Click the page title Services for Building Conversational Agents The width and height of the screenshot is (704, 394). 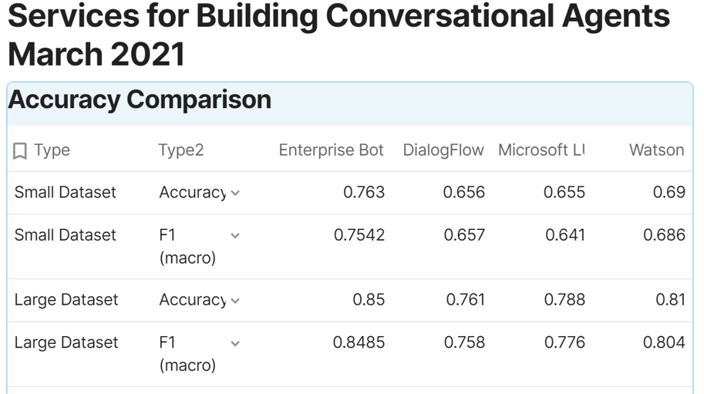[339, 16]
